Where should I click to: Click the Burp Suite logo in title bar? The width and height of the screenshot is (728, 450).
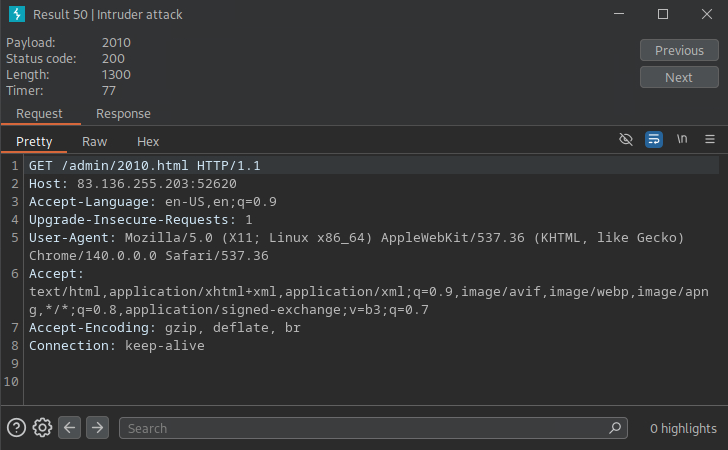pos(17,15)
